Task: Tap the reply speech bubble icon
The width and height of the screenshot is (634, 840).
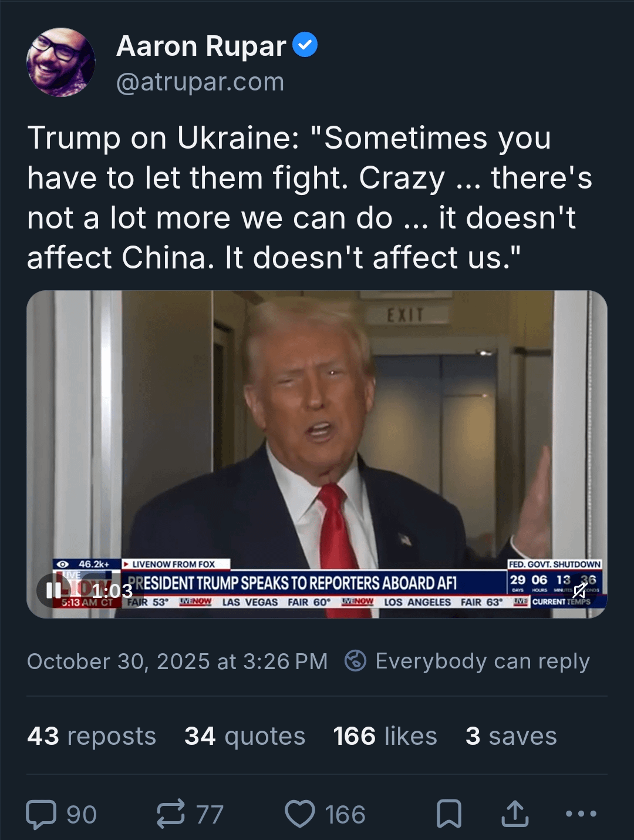Action: 42,814
